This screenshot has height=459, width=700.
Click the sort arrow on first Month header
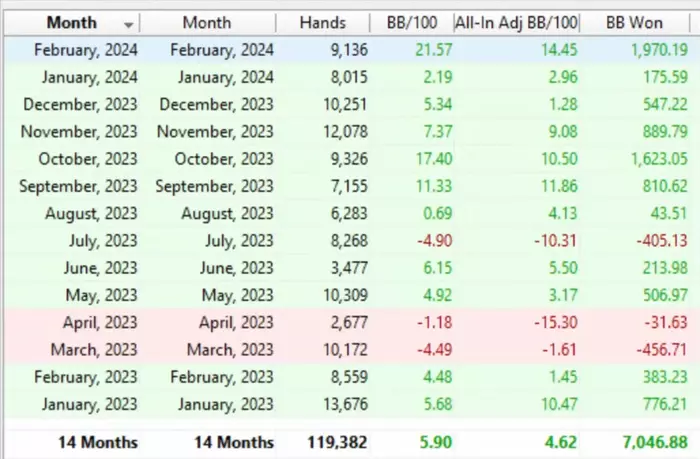click(129, 25)
